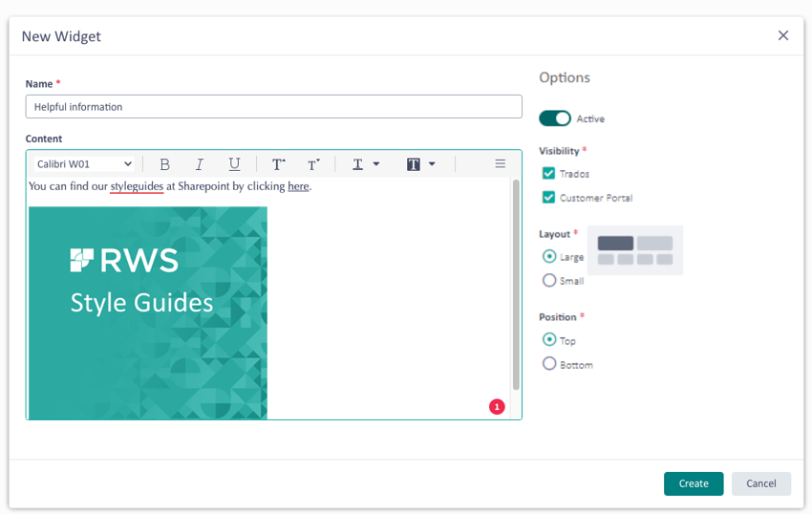The width and height of the screenshot is (812, 514).
Task: Close the New Widget dialog
Action: [782, 35]
